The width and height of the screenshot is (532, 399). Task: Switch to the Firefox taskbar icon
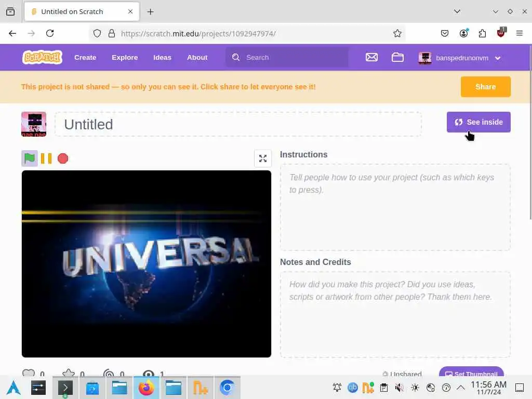[x=146, y=388]
